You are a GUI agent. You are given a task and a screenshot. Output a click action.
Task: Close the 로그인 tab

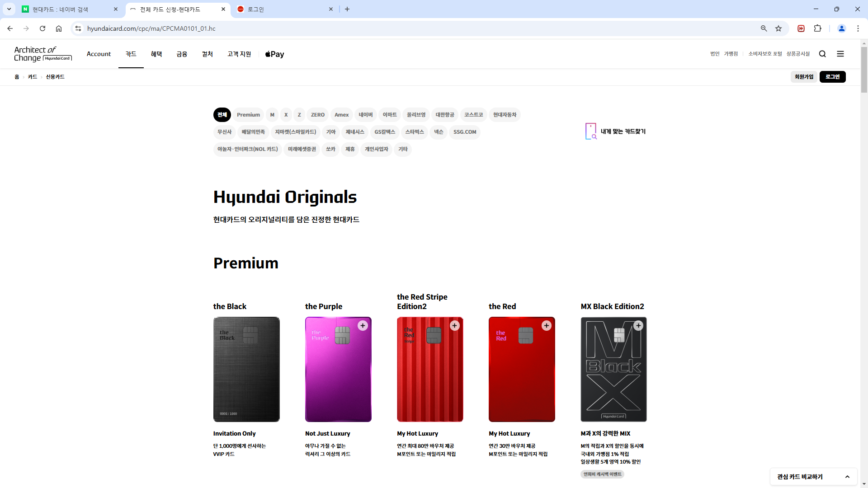point(331,9)
